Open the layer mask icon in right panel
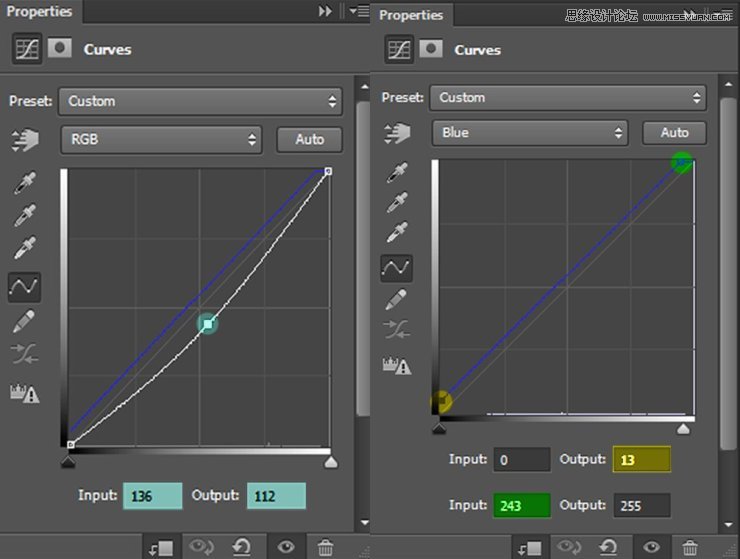This screenshot has width=740, height=559. tap(431, 49)
